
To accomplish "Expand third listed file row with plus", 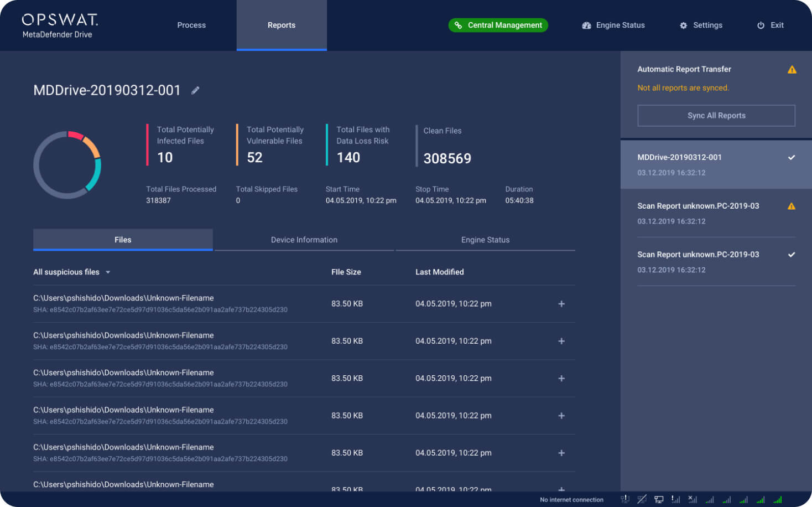I will click(561, 379).
